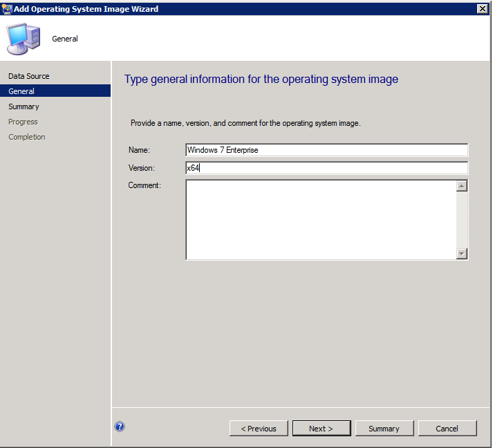Click the Summary button at the bottom
The image size is (493, 448).
[384, 429]
